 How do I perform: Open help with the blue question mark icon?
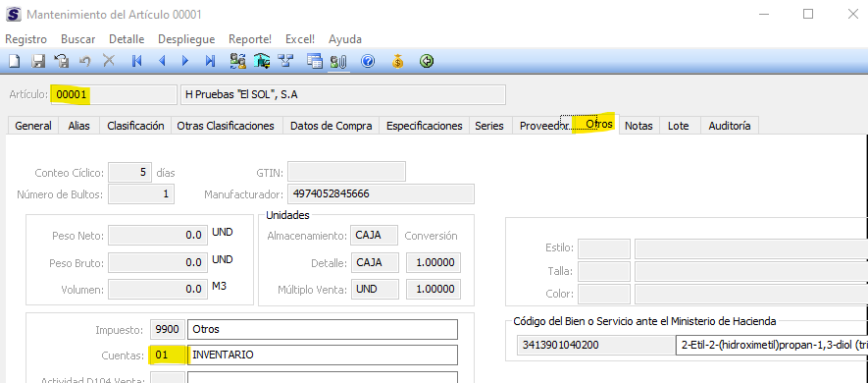[x=368, y=61]
